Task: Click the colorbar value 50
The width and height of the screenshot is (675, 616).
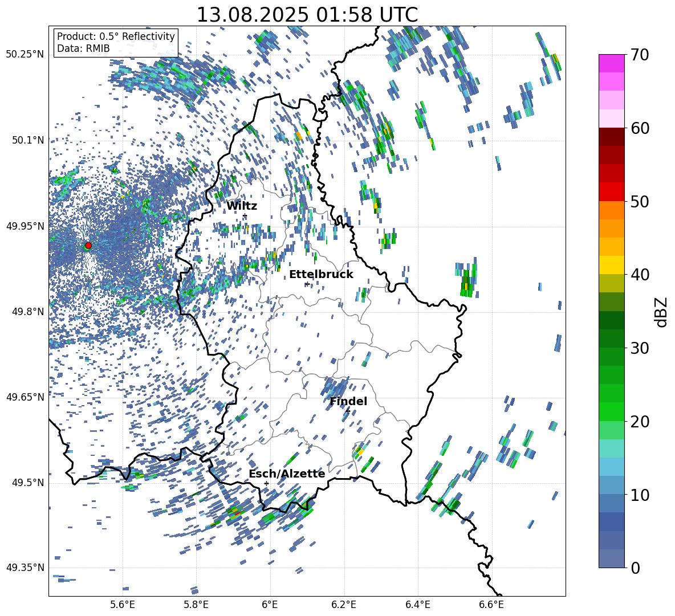Action: point(640,201)
